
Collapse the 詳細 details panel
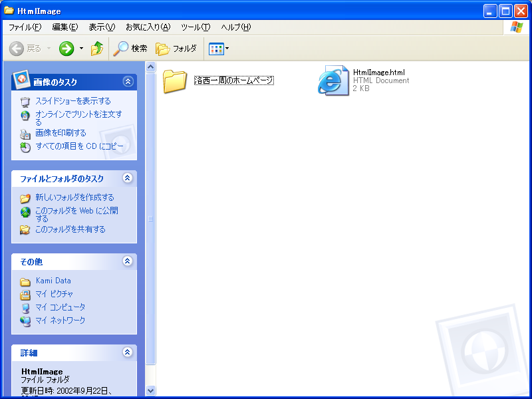(x=128, y=352)
